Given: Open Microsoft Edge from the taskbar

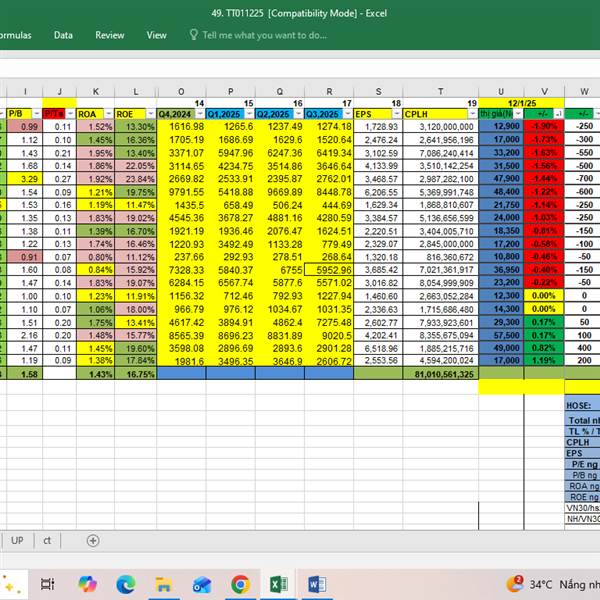Looking at the screenshot, I should pos(126,584).
